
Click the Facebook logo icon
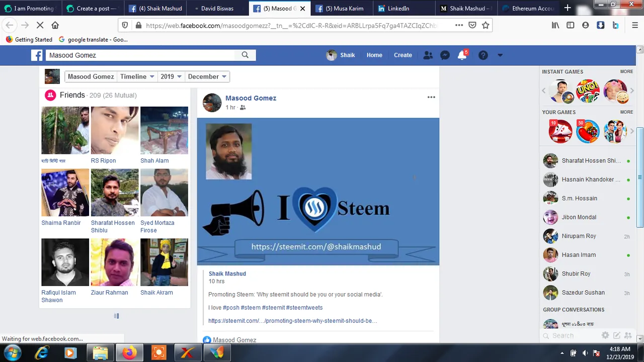[x=37, y=55]
